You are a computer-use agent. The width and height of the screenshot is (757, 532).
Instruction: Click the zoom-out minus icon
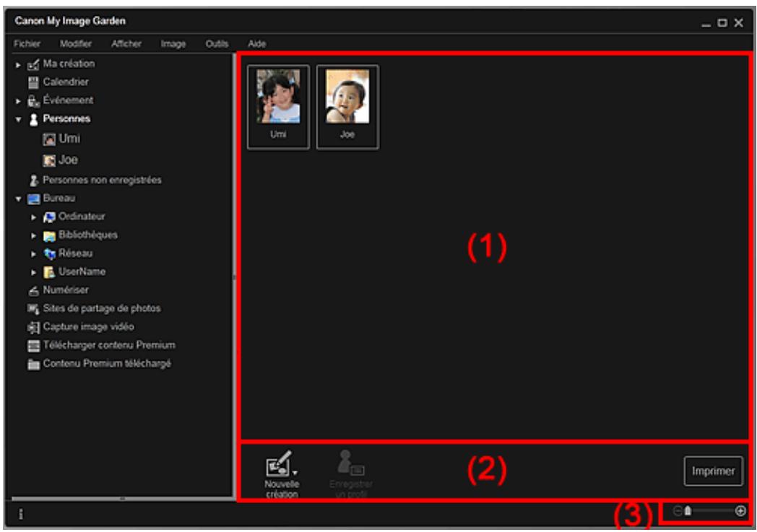[x=677, y=510]
